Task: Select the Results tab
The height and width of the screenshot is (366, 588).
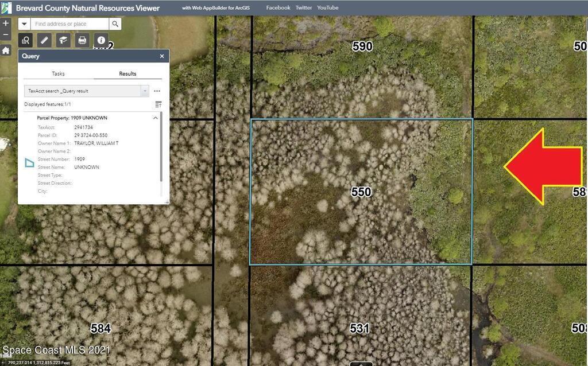Action: point(127,73)
